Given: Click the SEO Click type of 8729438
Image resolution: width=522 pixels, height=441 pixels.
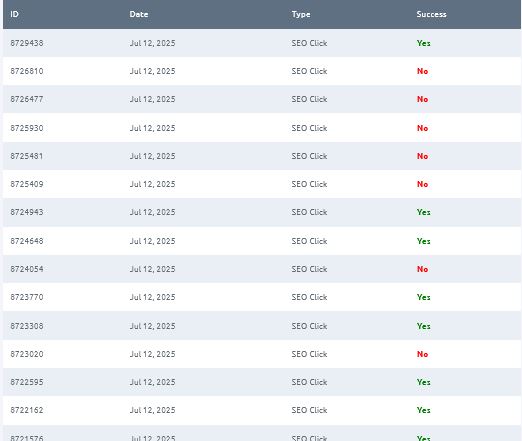Looking at the screenshot, I should [x=309, y=43].
